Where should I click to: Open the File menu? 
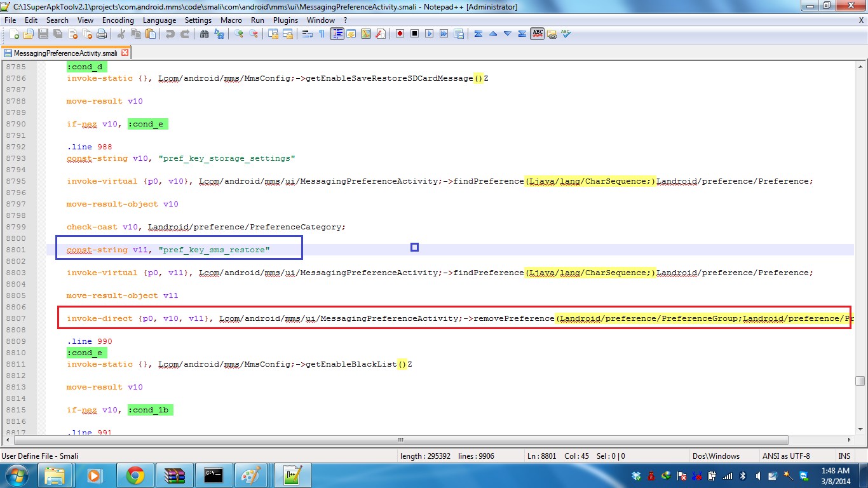tap(10, 20)
